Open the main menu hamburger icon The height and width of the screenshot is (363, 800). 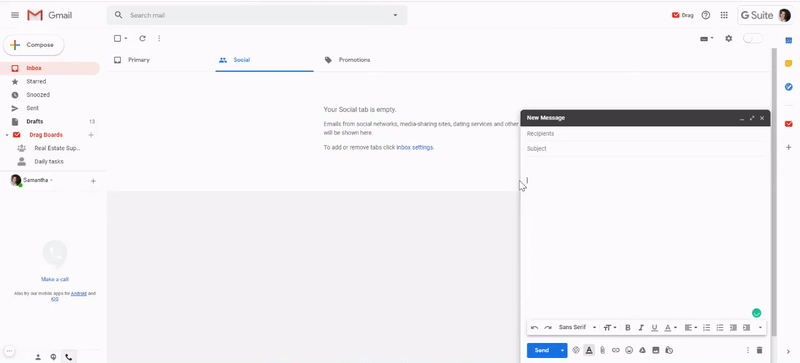click(15, 15)
